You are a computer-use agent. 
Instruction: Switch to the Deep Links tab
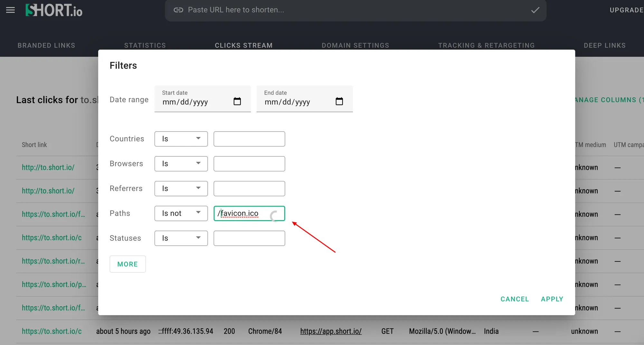point(605,45)
